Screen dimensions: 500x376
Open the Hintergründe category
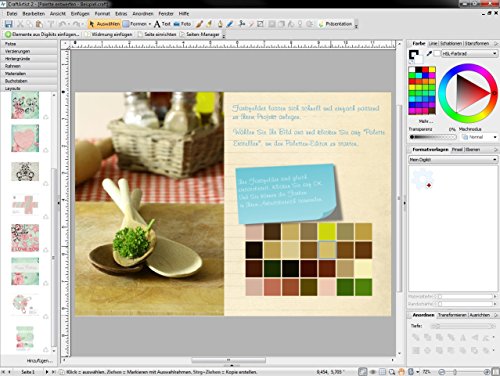[29, 59]
